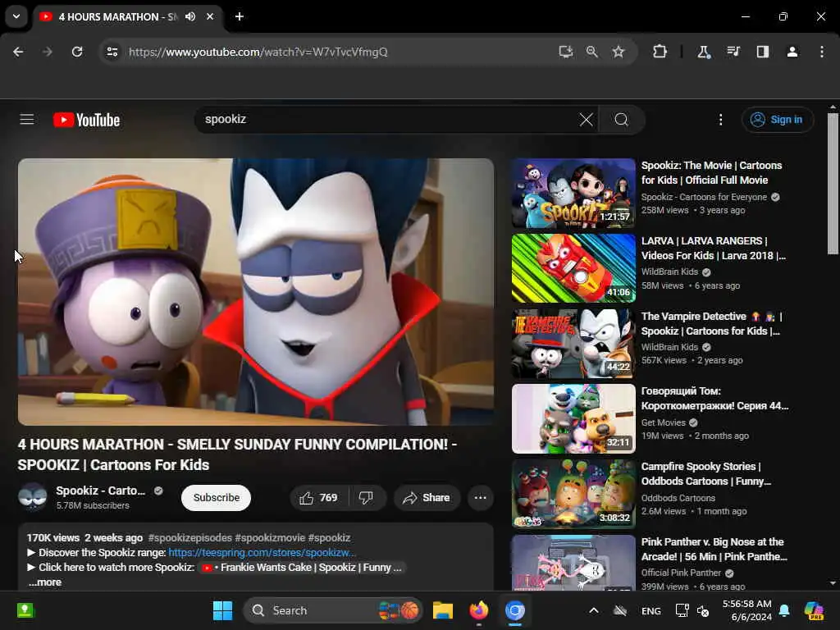Screen dimensions: 840x630
Task: Open the YouTube hamburger guide menu
Action: 27,120
